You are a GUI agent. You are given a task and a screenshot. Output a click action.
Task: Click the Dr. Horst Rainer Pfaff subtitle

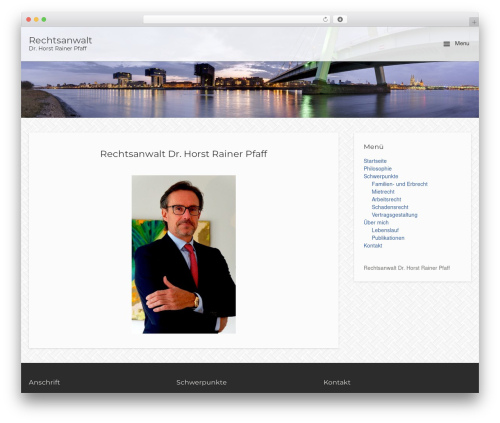58,49
